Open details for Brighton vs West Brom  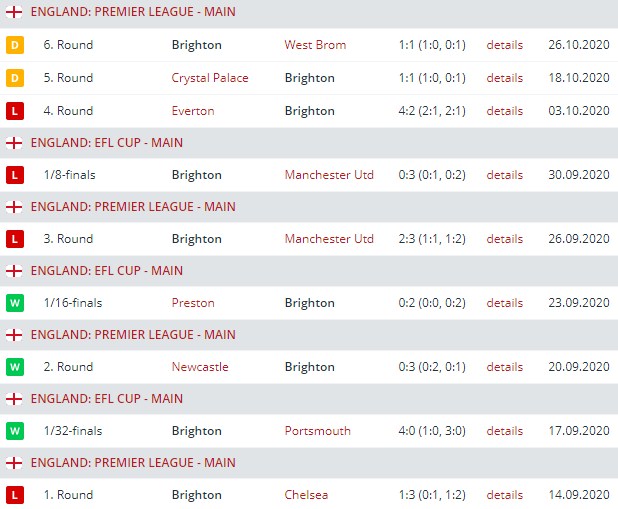click(504, 45)
